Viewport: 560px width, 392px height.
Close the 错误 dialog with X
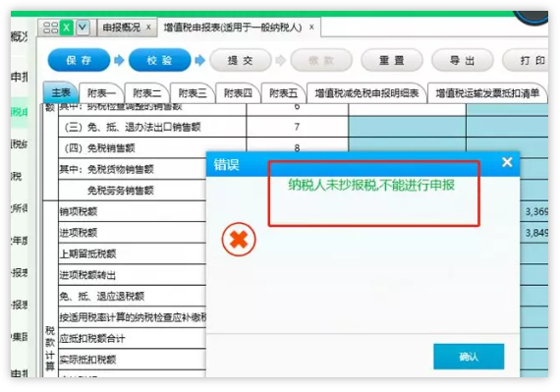pos(507,162)
